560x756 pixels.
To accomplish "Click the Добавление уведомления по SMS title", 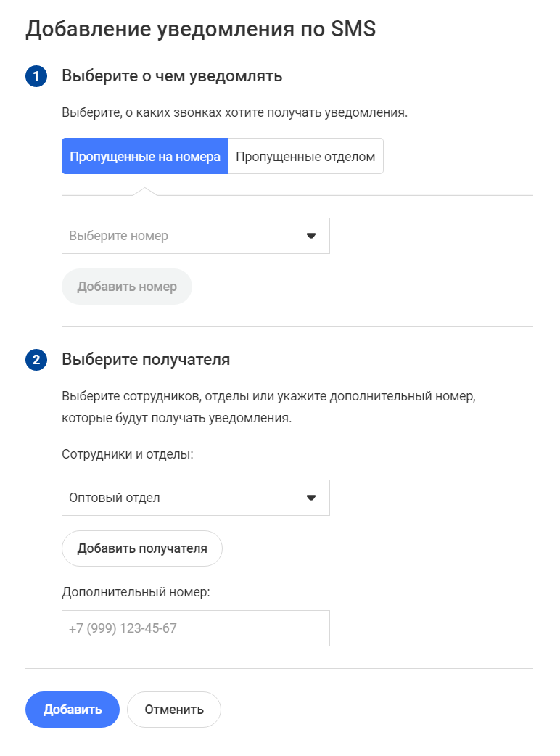I will 200,29.
